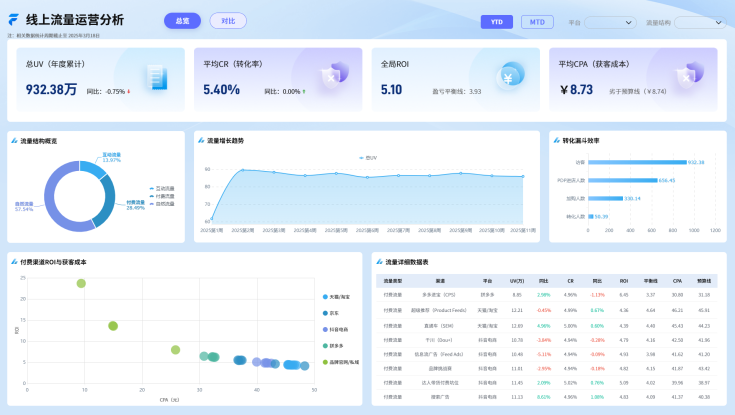Image resolution: width=735 pixels, height=415 pixels.
Task: Open the 平台 dropdown filter
Action: click(609, 22)
